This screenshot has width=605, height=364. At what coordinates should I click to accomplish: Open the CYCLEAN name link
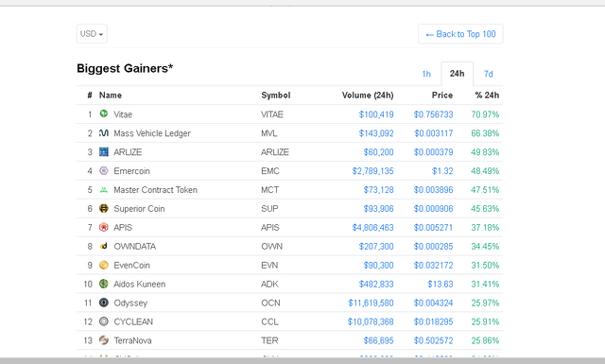[x=133, y=321]
